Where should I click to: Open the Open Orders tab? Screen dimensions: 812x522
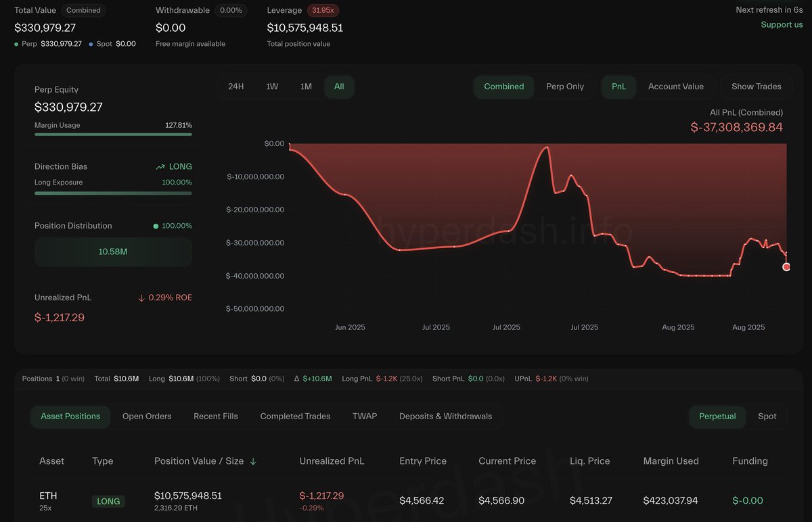click(x=147, y=417)
